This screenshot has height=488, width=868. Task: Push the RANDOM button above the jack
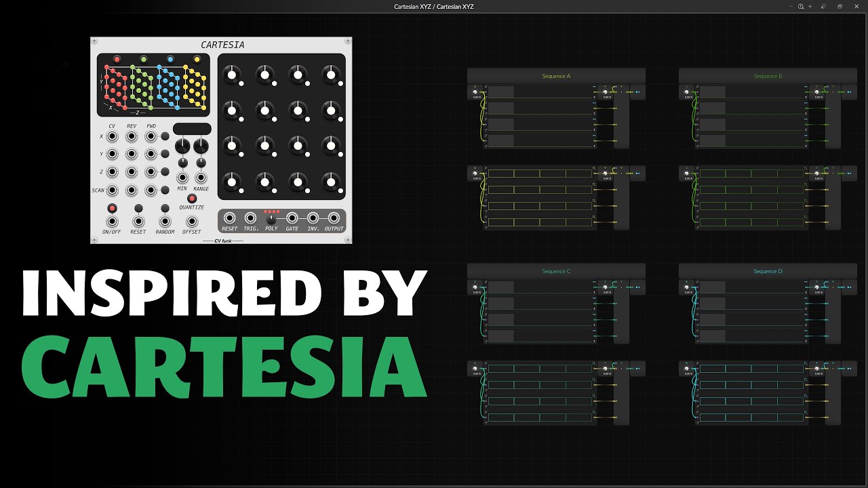click(165, 208)
